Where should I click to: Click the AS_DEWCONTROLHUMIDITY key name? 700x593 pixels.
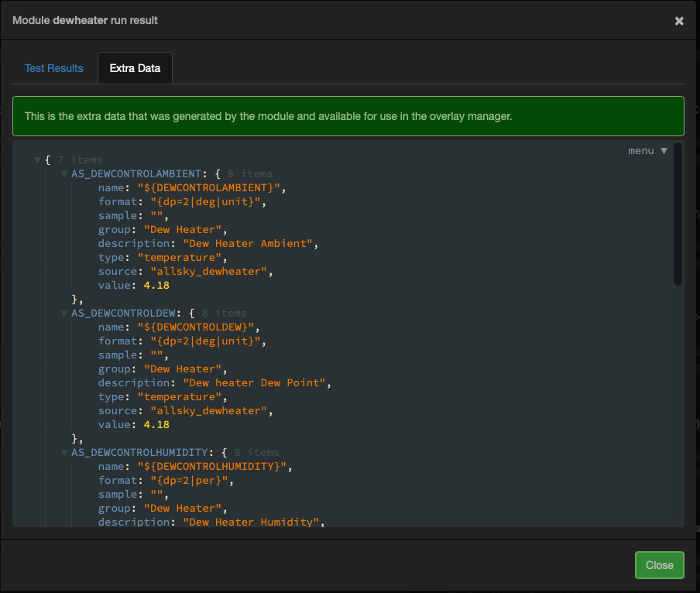pyautogui.click(x=142, y=453)
